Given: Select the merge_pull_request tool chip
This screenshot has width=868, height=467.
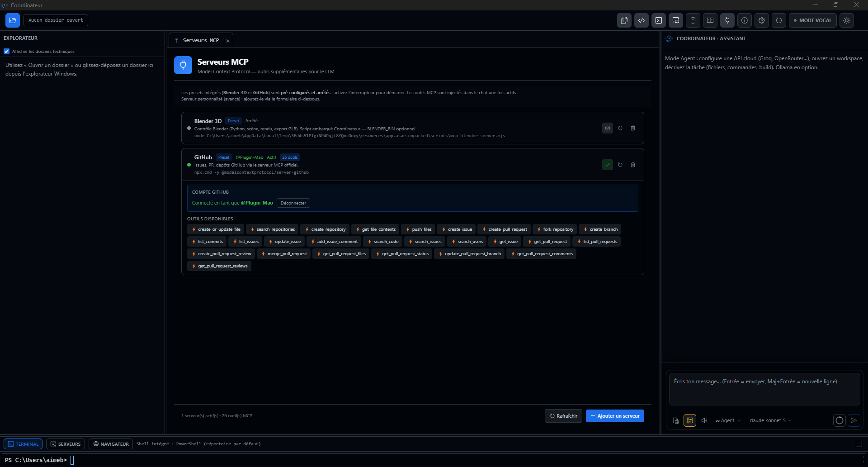Looking at the screenshot, I should 284,254.
